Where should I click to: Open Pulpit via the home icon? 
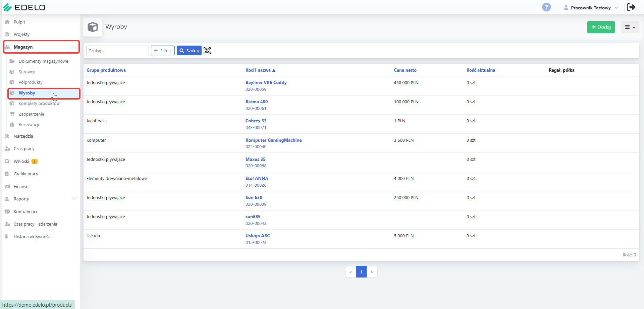coord(7,22)
